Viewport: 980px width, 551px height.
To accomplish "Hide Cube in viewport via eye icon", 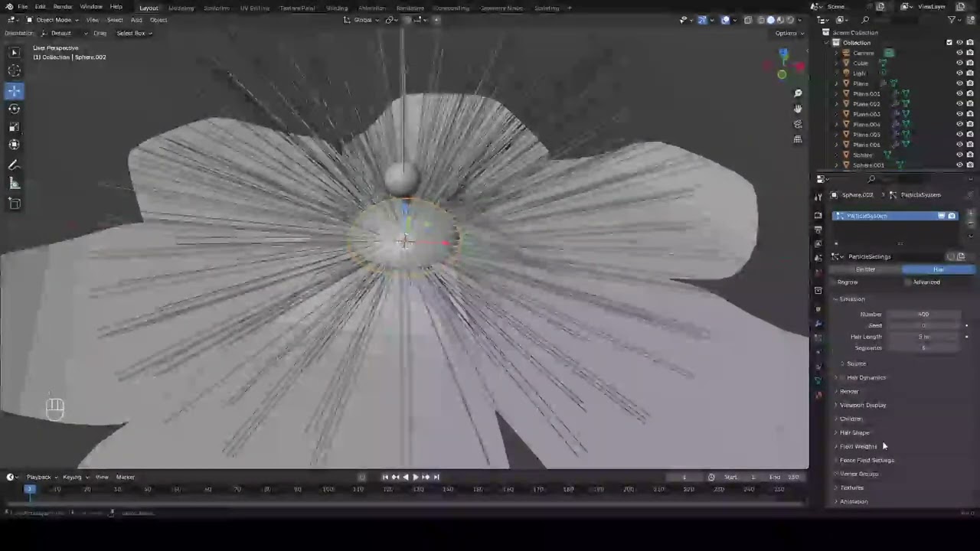I will 959,63.
